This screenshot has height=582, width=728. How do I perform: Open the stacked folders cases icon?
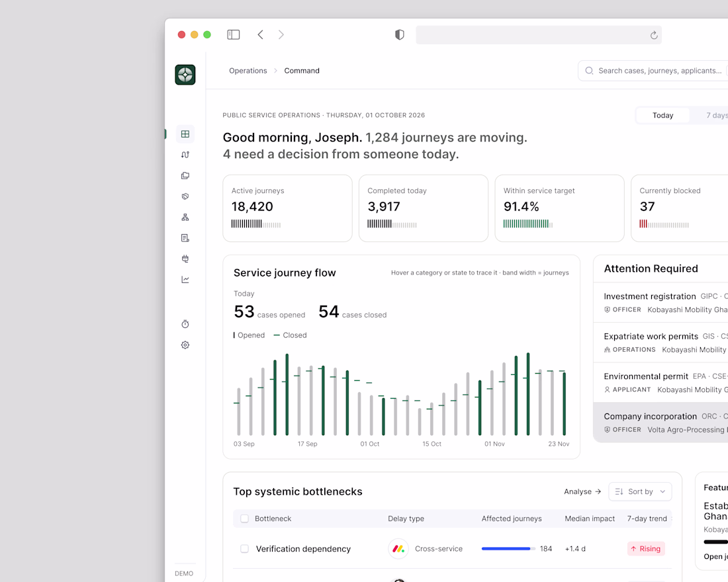point(185,175)
